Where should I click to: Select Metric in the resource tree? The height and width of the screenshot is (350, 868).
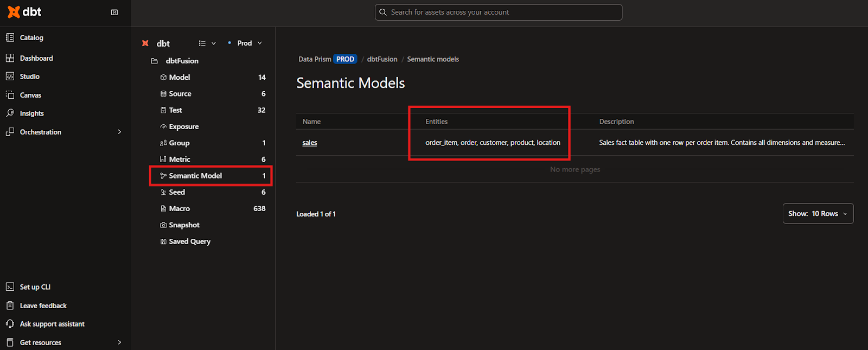pos(180,160)
